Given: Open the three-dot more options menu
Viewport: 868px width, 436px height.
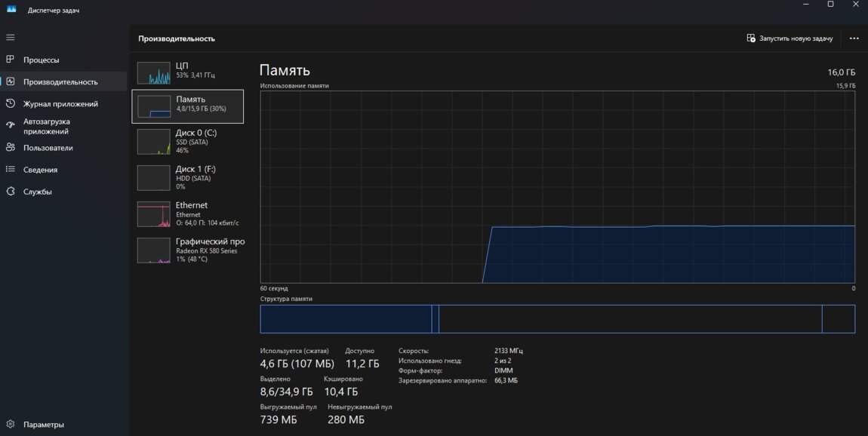Looking at the screenshot, I should click(x=854, y=38).
